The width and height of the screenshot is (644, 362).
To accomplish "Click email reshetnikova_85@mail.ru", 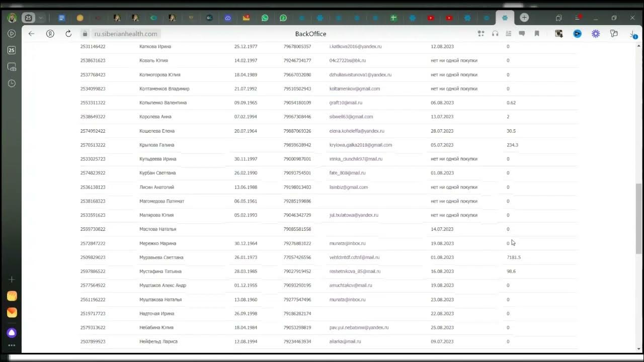I will tap(355, 271).
